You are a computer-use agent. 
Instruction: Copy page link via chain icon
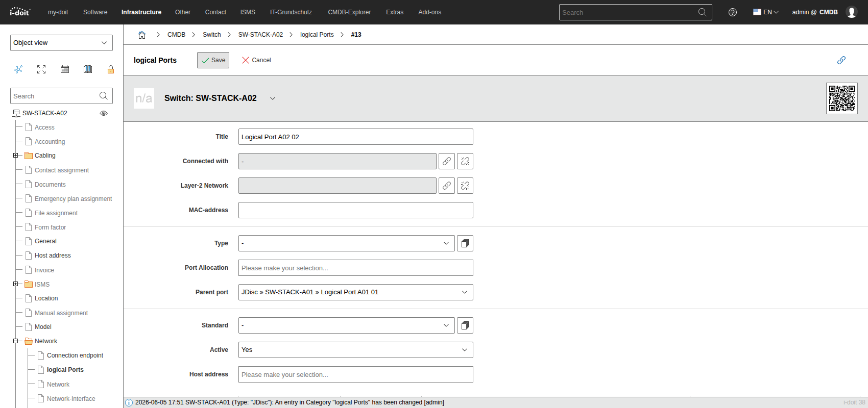[x=841, y=60]
